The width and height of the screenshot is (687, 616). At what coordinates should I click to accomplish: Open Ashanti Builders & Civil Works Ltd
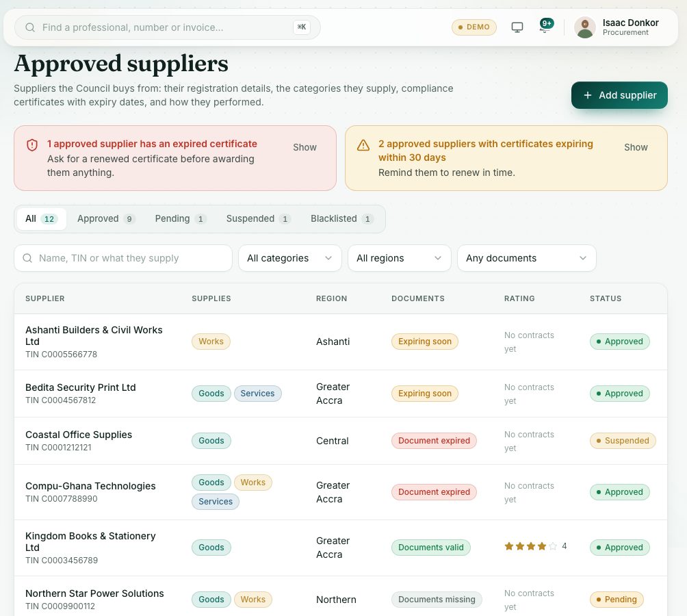(94, 335)
